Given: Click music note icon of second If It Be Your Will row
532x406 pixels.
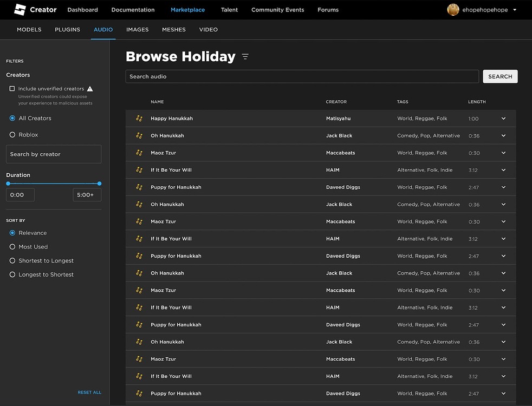Looking at the screenshot, I should click(x=139, y=239).
